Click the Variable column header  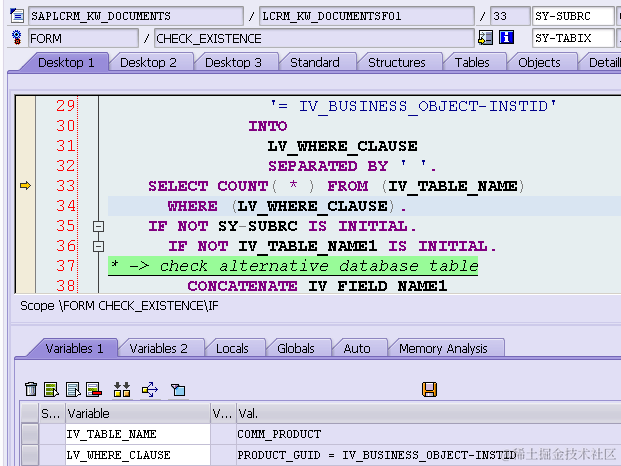pyautogui.click(x=137, y=413)
